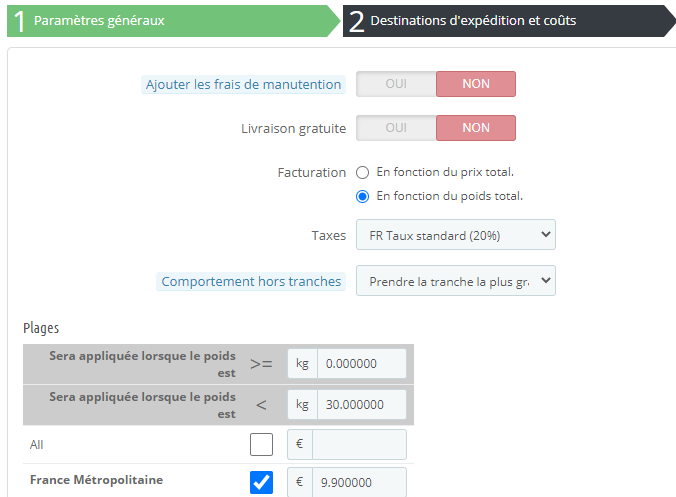Click the kg unit on the lower weight limit
The image size is (676, 497).
click(x=302, y=364)
